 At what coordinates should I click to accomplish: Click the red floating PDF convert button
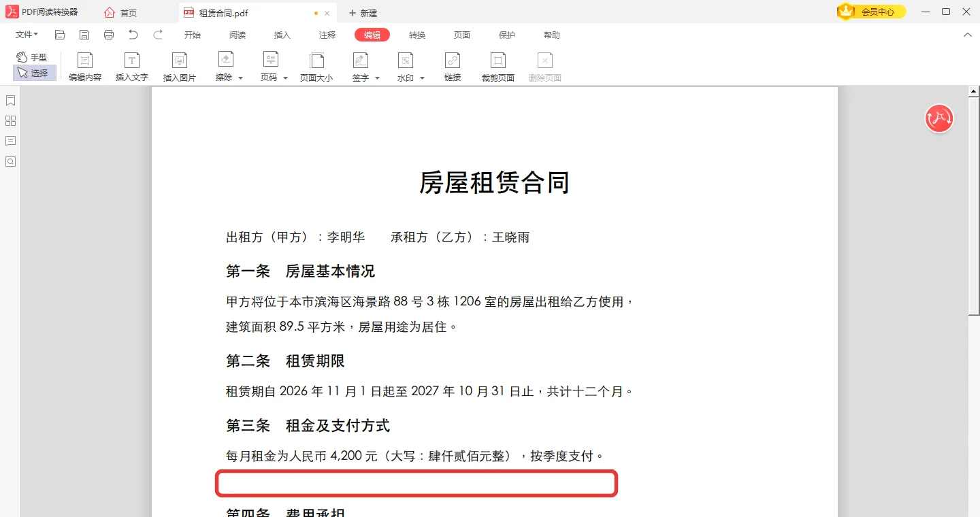[x=939, y=118]
